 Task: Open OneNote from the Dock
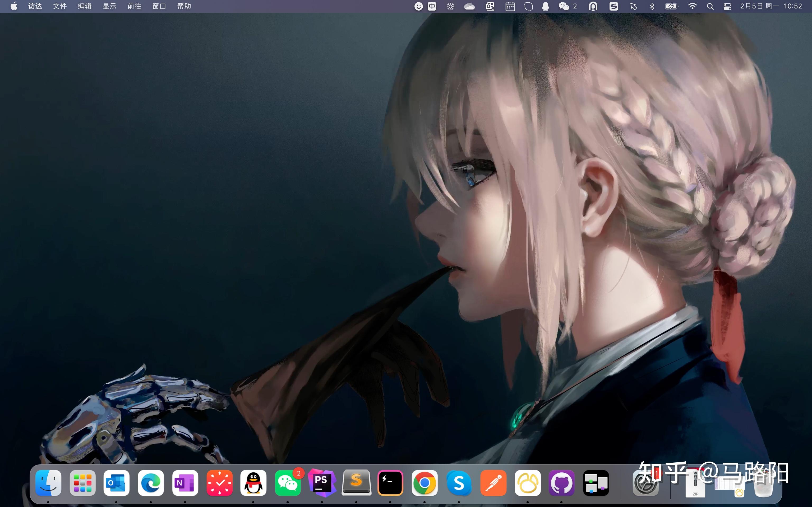pos(185,483)
